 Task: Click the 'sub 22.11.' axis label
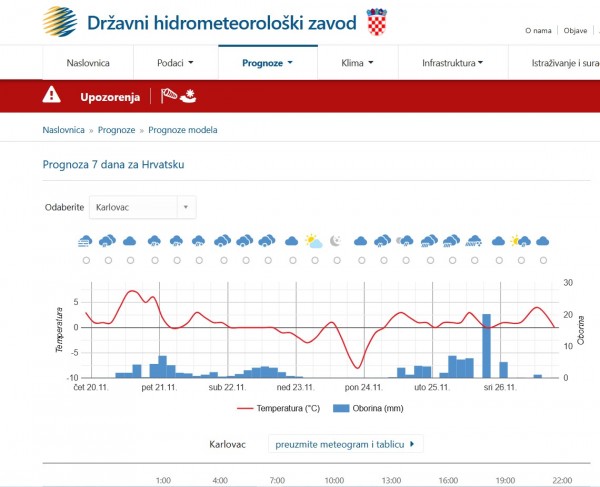click(227, 388)
